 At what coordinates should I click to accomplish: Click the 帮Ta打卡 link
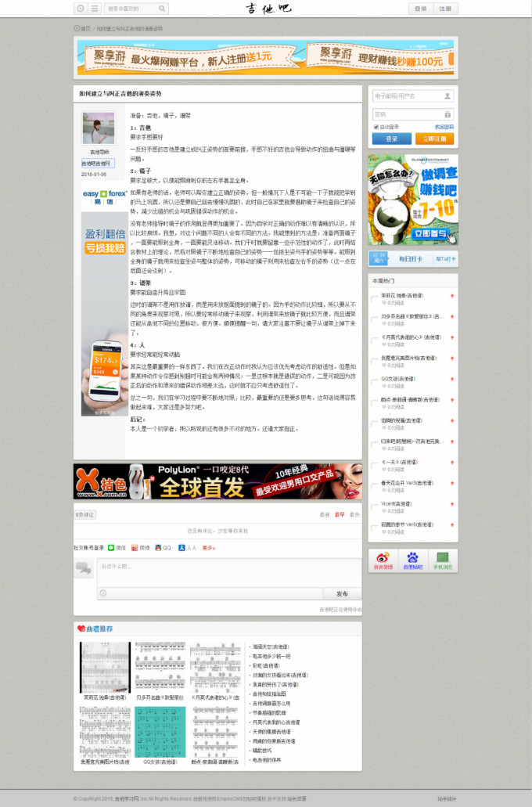pyautogui.click(x=446, y=259)
